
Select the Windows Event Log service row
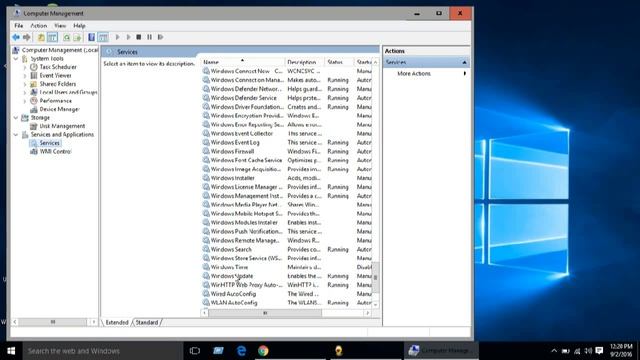click(x=287, y=142)
